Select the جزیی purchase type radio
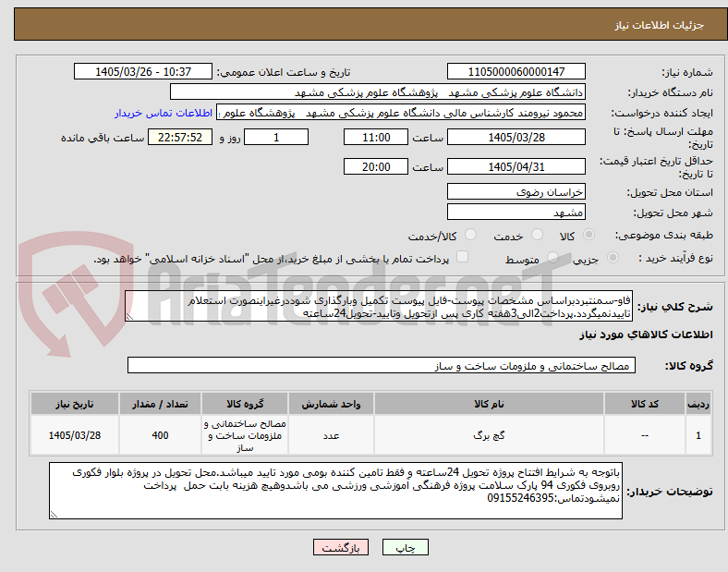 click(613, 258)
